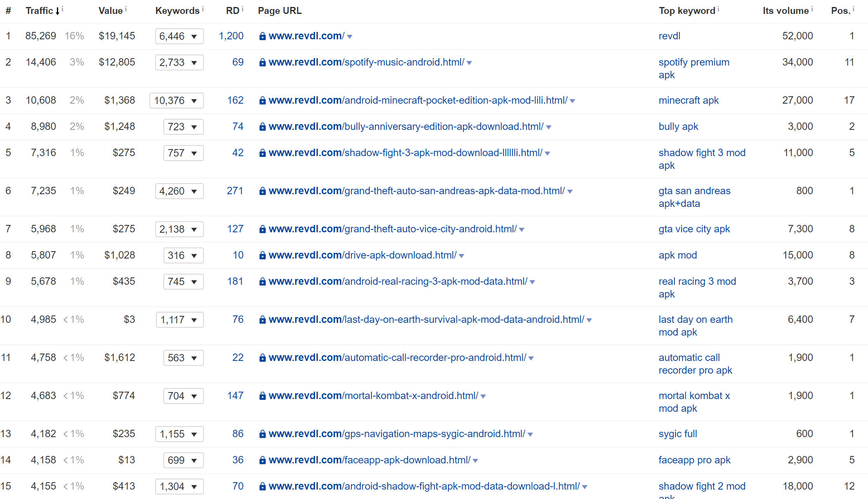Open the grand-theft-auto-vice-city-android page link

click(x=393, y=229)
